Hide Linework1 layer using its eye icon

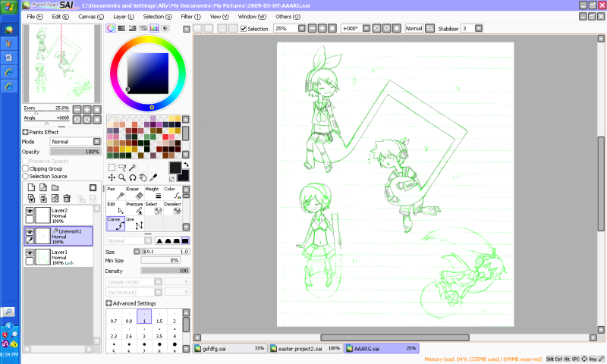tap(30, 232)
